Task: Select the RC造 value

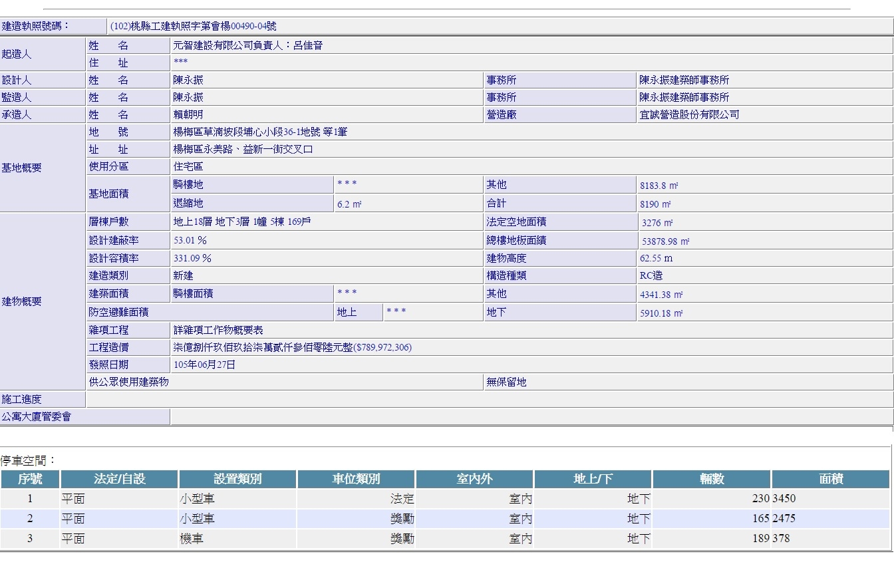Action: (651, 275)
